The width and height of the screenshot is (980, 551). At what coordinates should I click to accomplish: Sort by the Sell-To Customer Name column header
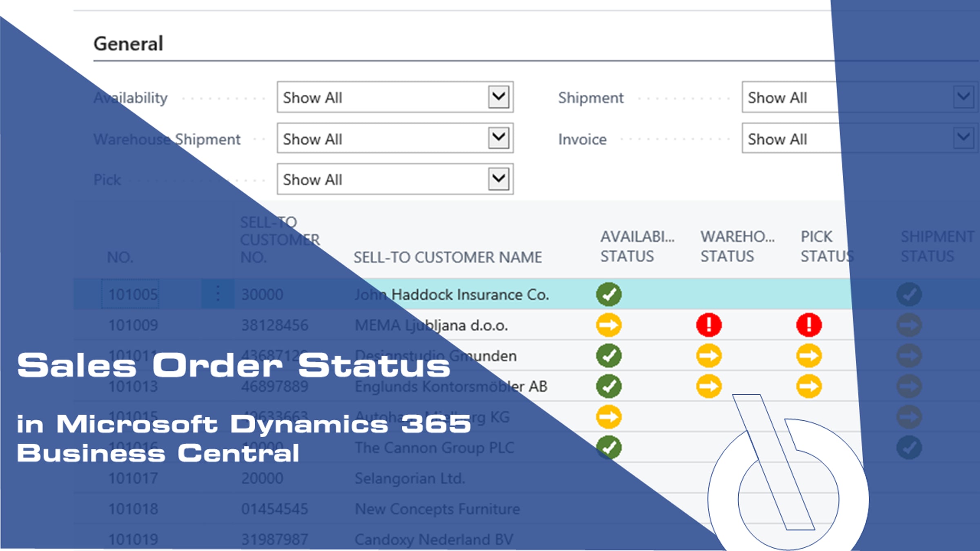click(x=448, y=258)
